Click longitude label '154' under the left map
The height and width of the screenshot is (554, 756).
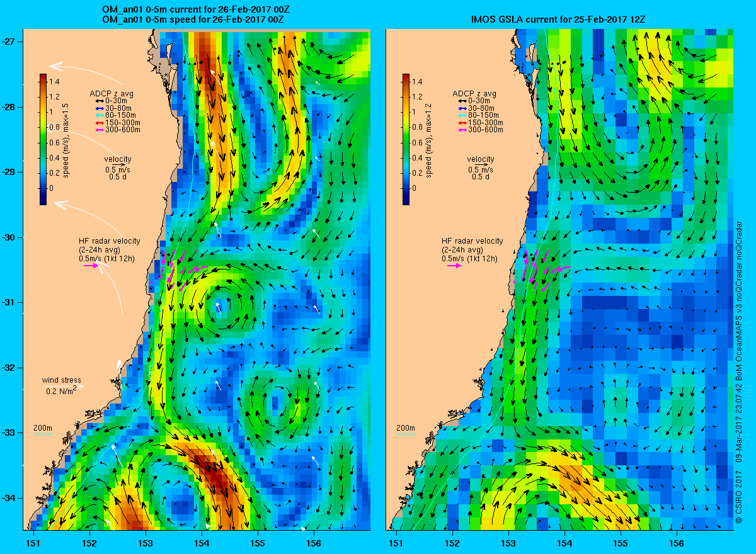coord(202,543)
